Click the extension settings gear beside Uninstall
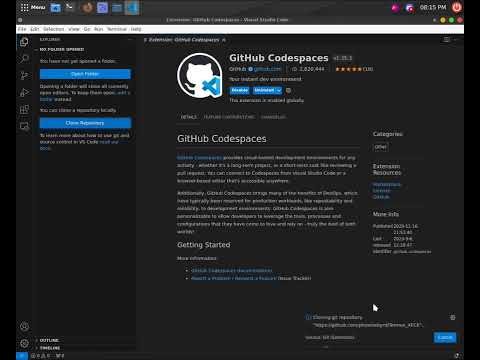The image size is (480, 360). click(x=288, y=90)
